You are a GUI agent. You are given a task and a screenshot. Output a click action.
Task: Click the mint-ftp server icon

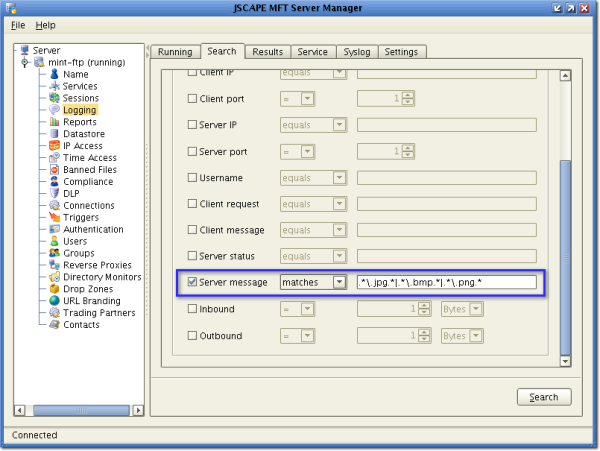39,62
